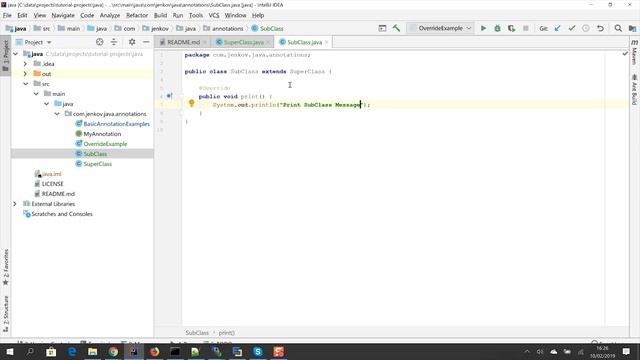Open Microsoft Edge from the taskbar
The width and height of the screenshot is (640, 360).
point(72,351)
